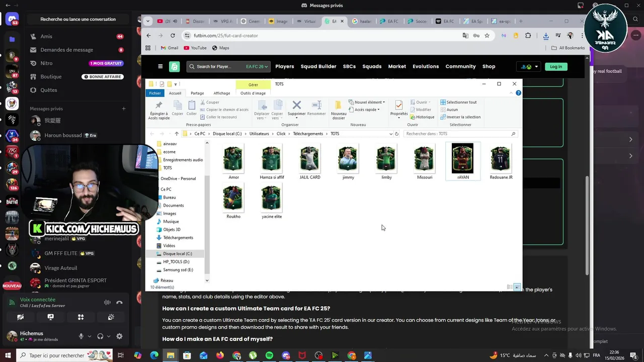Open Chrome downloads icon
This screenshot has height=362, width=644.
coord(546,36)
